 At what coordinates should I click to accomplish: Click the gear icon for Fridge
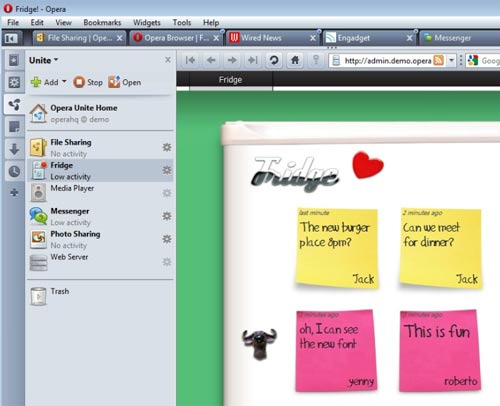click(167, 170)
